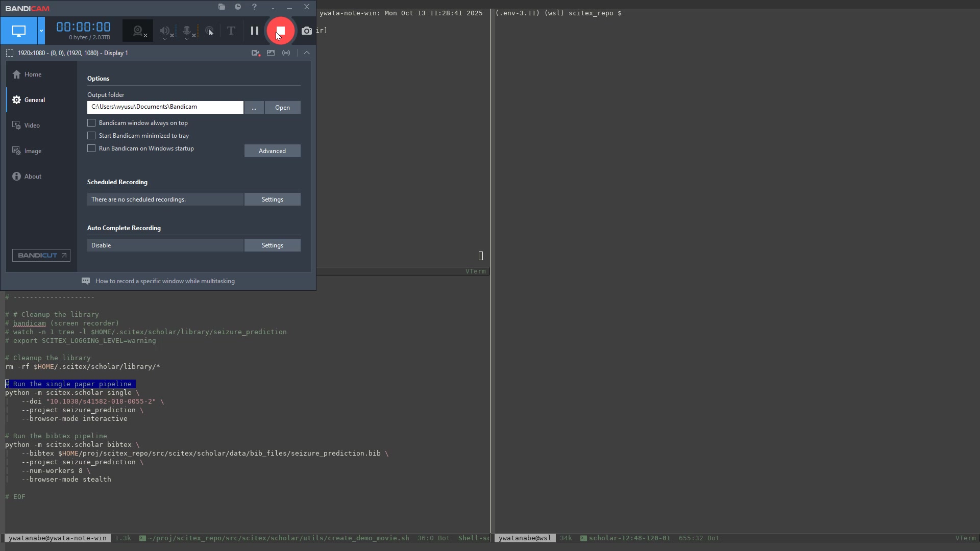Screen dimensions: 980x551
Task: Take a screenshot with camera icon
Action: [x=306, y=31]
